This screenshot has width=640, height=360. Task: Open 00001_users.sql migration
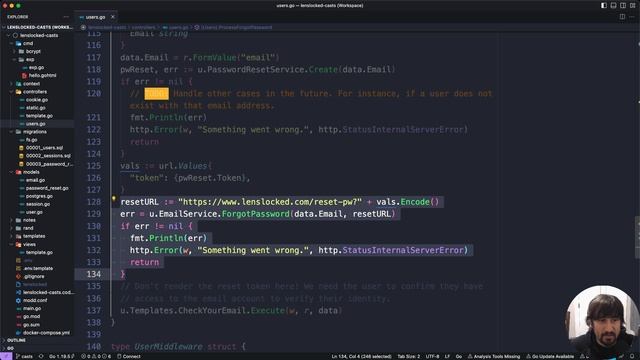coord(44,148)
